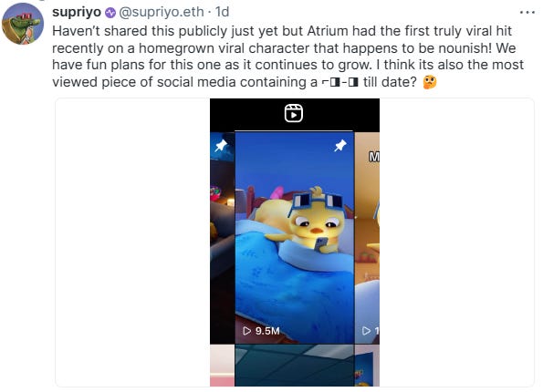Open the three-dots post options menu
Image resolution: width=543 pixels, height=392 pixels.
[527, 13]
